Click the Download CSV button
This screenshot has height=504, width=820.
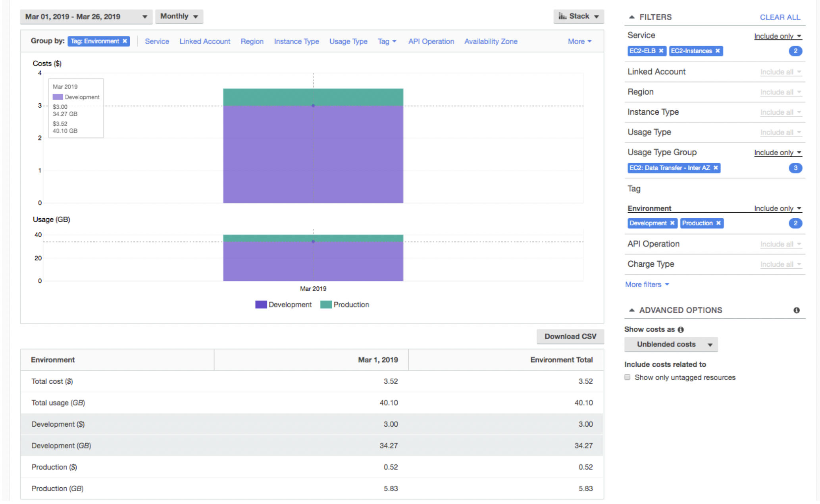[570, 336]
